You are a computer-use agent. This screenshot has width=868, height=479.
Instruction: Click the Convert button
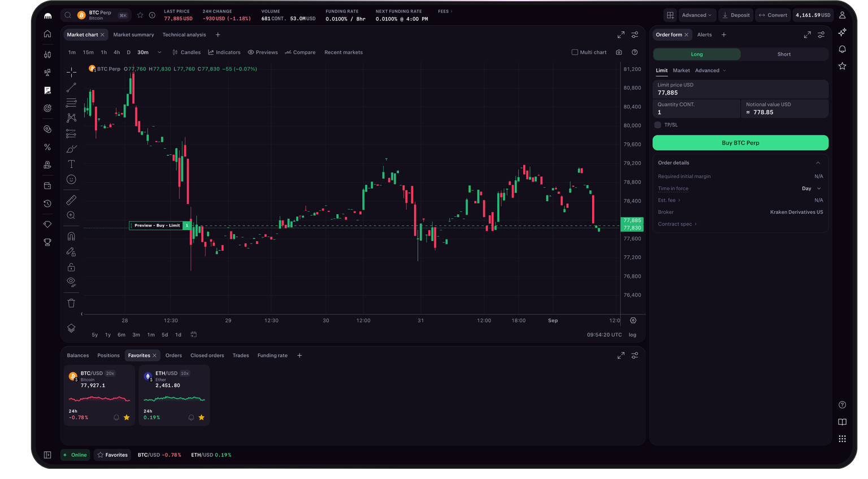pos(772,15)
